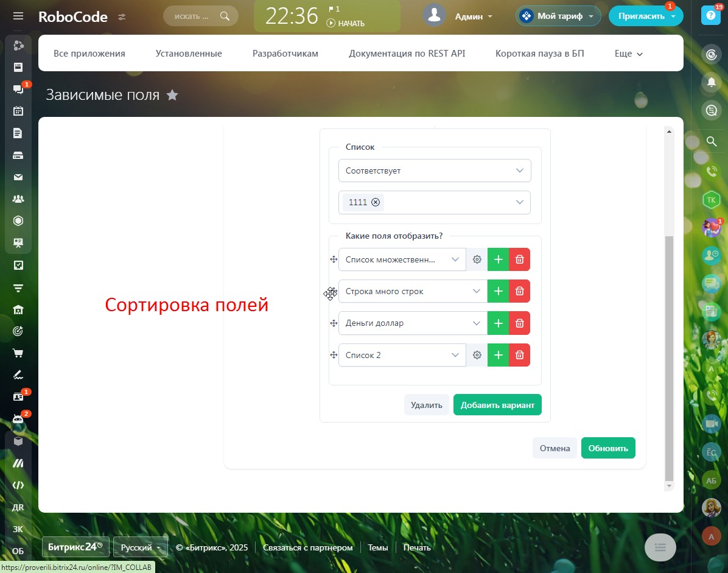Image resolution: width=728 pixels, height=573 pixels.
Task: Add a field after Строка много строк
Action: (x=498, y=292)
